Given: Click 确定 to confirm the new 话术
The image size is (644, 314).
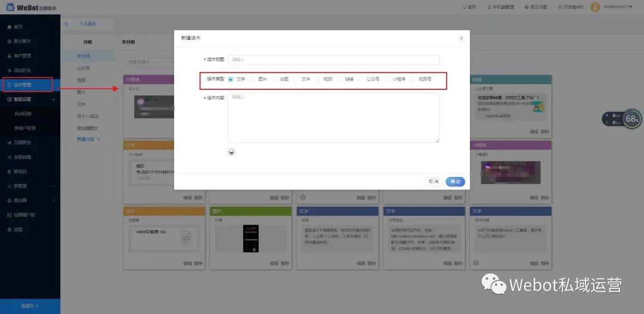Looking at the screenshot, I should click(455, 181).
